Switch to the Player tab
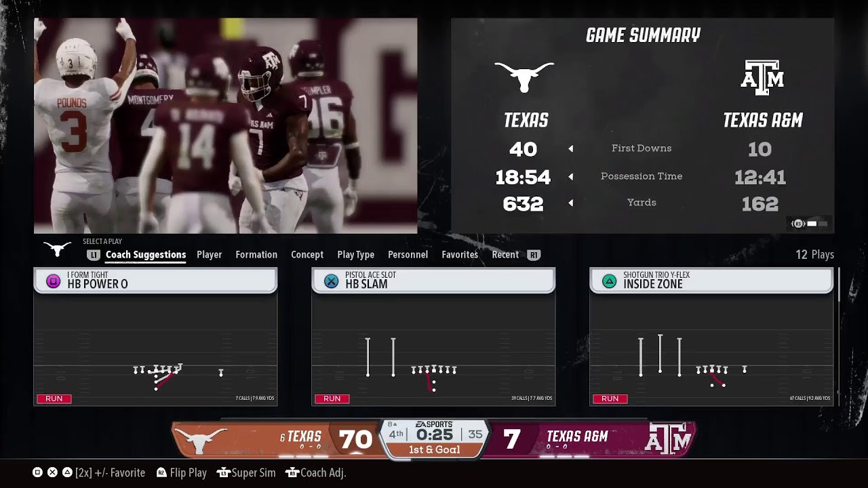Screen dimensions: 868x488 click(x=210, y=255)
